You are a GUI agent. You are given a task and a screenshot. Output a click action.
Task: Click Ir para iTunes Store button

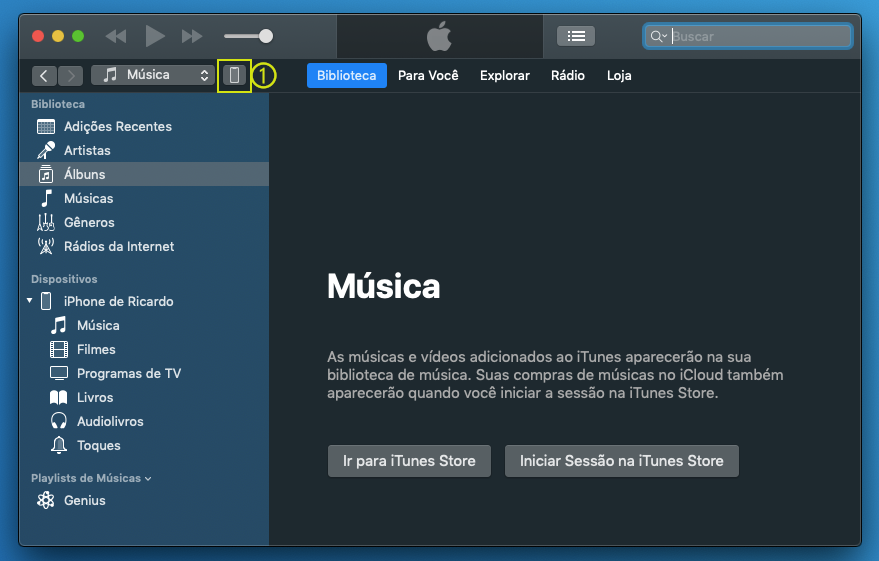pyautogui.click(x=409, y=461)
